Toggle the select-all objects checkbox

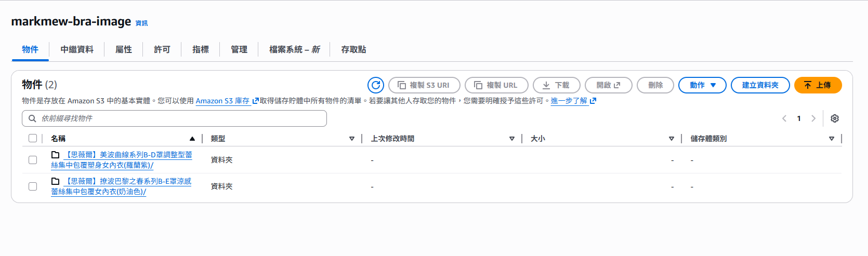coord(33,138)
